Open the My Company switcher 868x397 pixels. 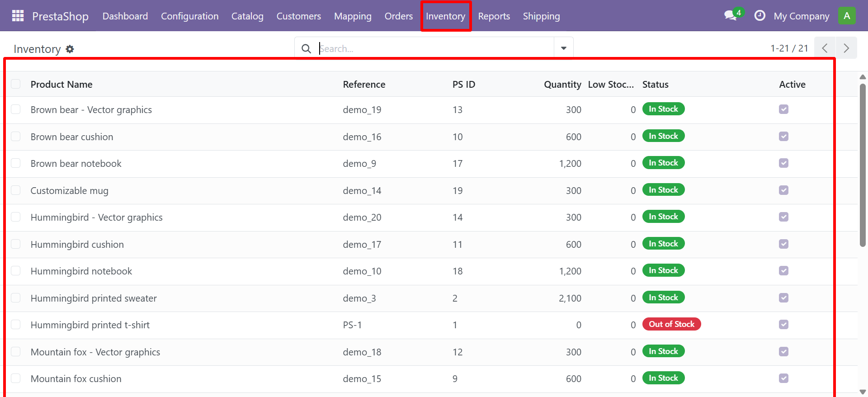coord(801,16)
